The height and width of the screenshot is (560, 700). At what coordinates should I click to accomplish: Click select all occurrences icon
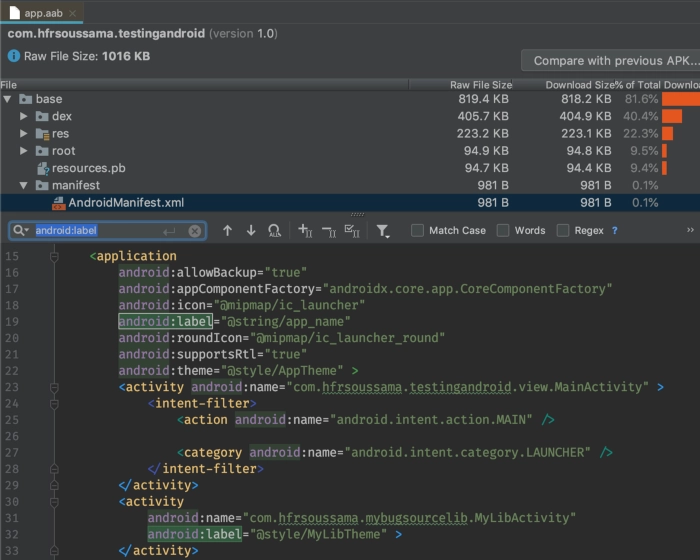351,231
